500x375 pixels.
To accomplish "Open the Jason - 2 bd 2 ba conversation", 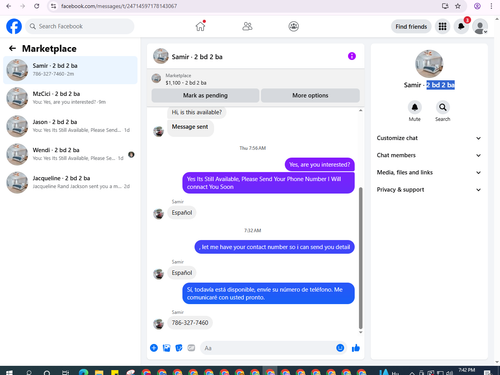I will click(70, 126).
